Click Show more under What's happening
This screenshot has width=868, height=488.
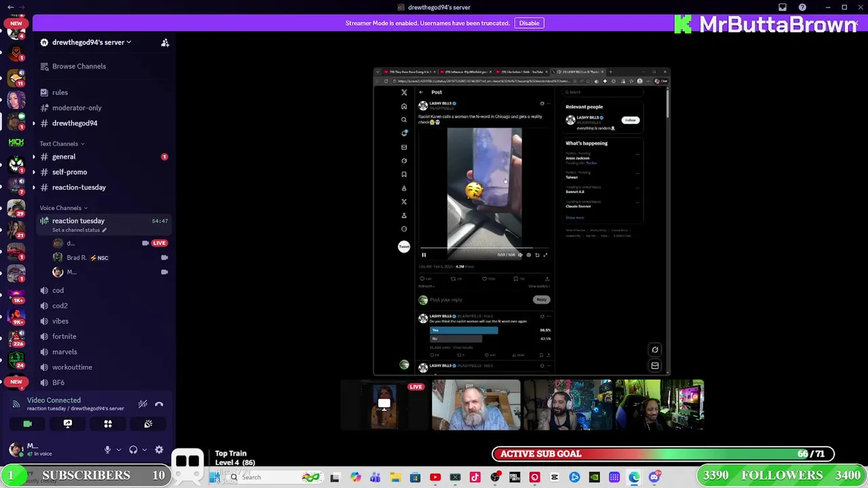tap(574, 218)
